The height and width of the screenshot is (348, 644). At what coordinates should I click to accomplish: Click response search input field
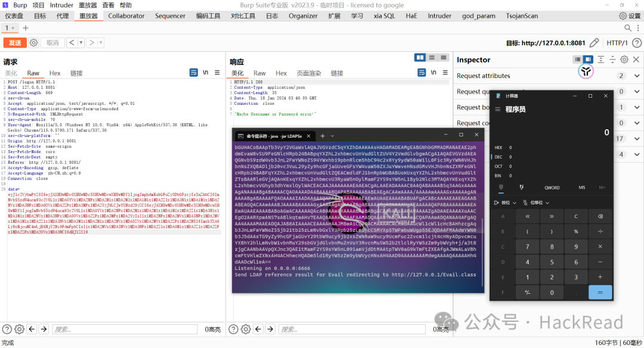[352, 329]
